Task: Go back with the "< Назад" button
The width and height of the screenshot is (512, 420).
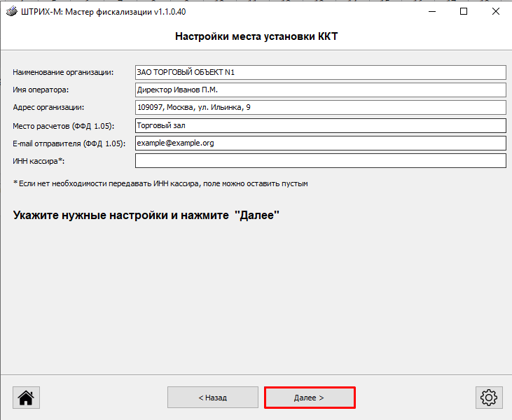Action: pyautogui.click(x=212, y=398)
